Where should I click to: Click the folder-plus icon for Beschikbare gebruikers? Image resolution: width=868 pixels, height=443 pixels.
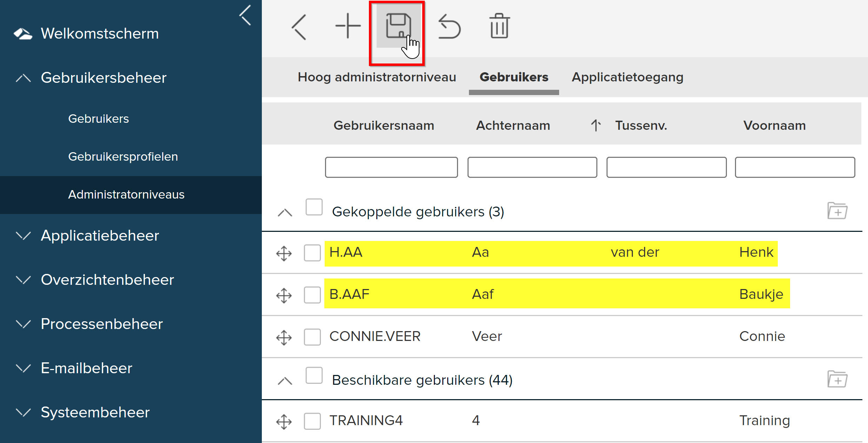(x=837, y=379)
